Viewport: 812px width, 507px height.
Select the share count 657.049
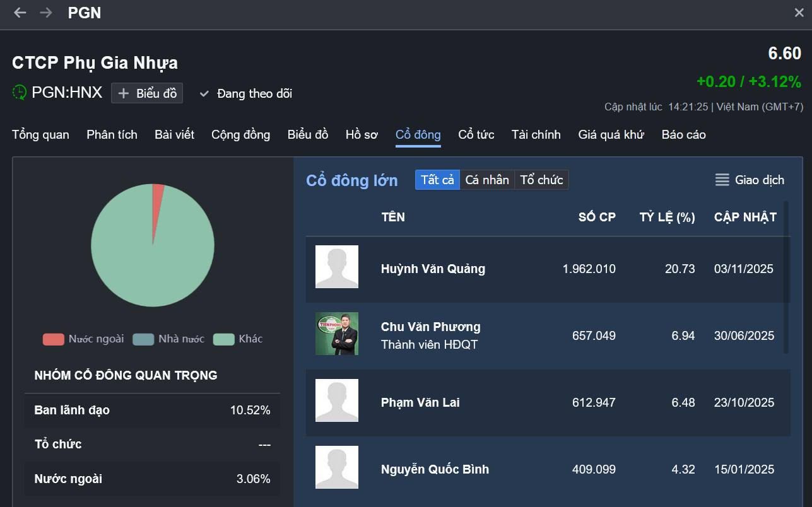(594, 335)
